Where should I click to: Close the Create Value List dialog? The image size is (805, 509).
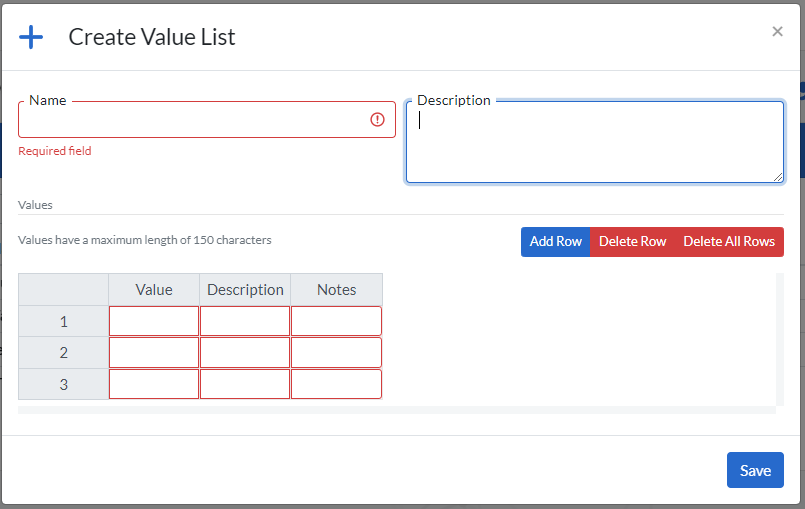point(777,31)
